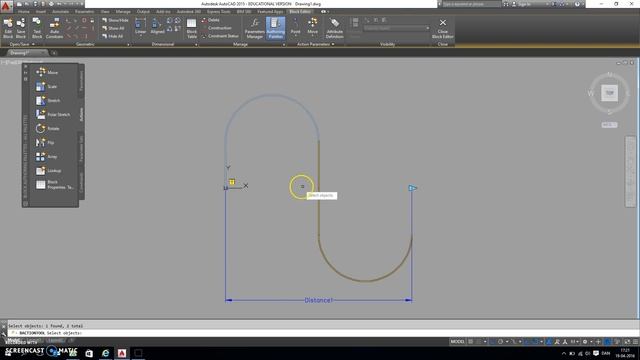Expand the Dimensional panel launcher arrow
This screenshot has height=360, width=640.
[x=196, y=44]
